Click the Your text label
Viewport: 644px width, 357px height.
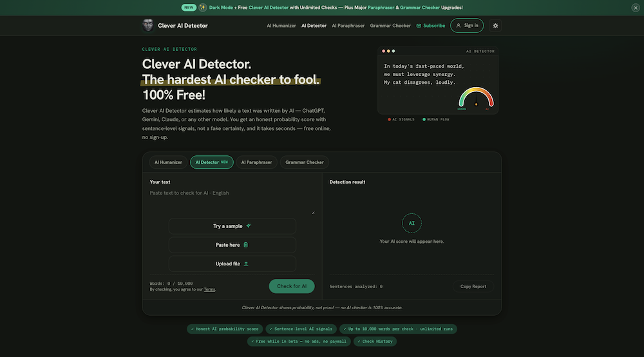(160, 182)
